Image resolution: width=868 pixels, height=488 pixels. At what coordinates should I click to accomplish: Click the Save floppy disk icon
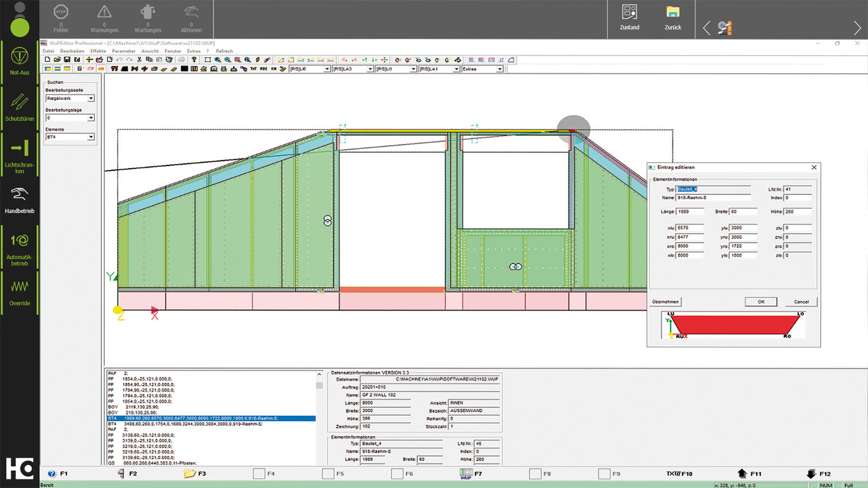tap(67, 60)
